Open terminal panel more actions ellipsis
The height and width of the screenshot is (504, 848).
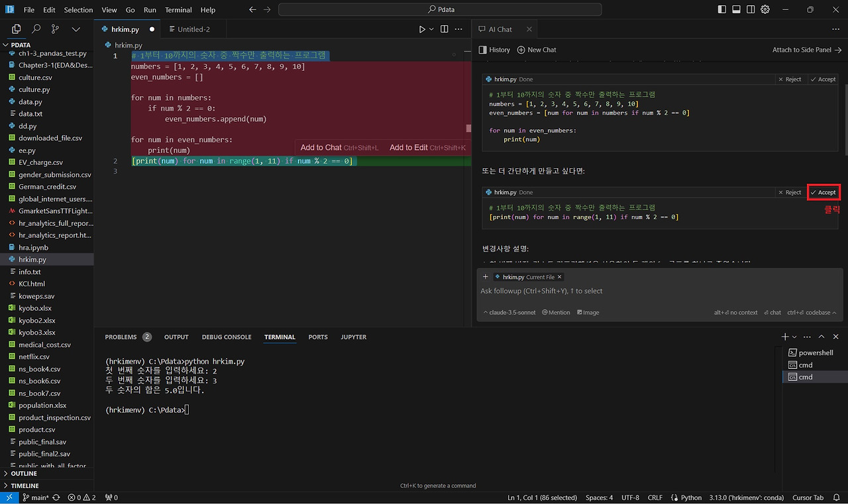pos(806,337)
